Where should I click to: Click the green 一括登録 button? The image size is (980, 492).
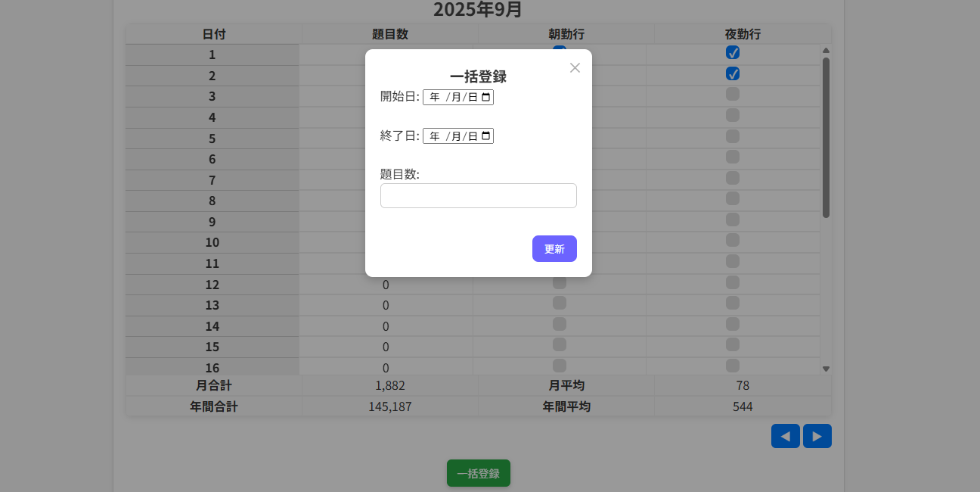click(479, 473)
